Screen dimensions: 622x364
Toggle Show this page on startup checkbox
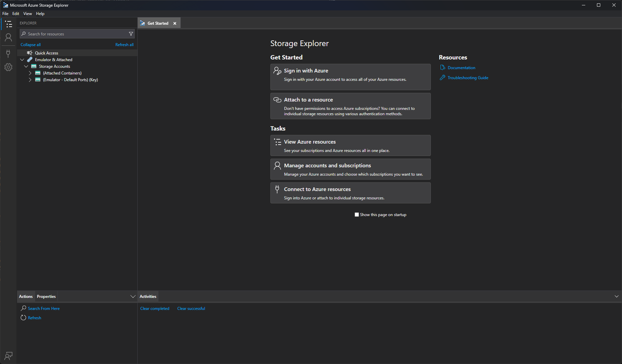(357, 215)
